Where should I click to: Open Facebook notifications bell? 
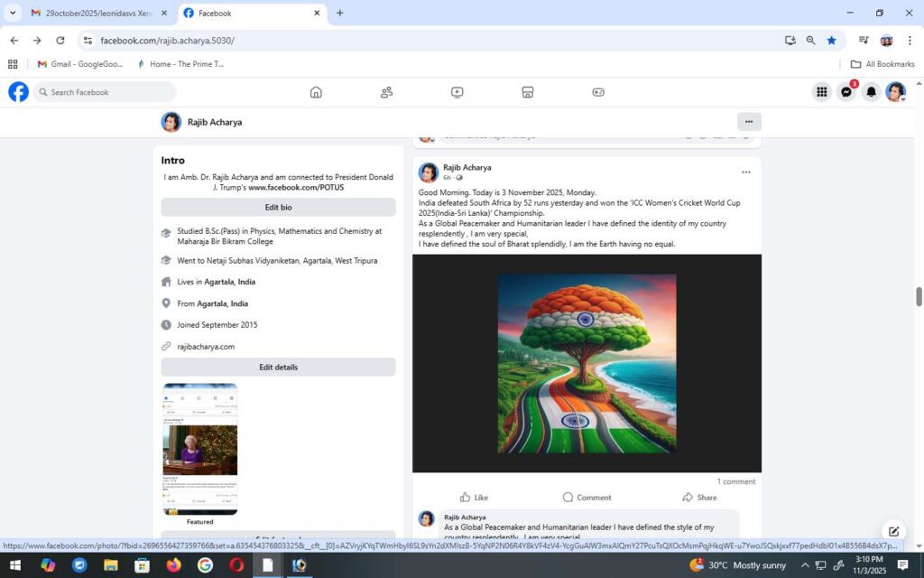point(871,92)
